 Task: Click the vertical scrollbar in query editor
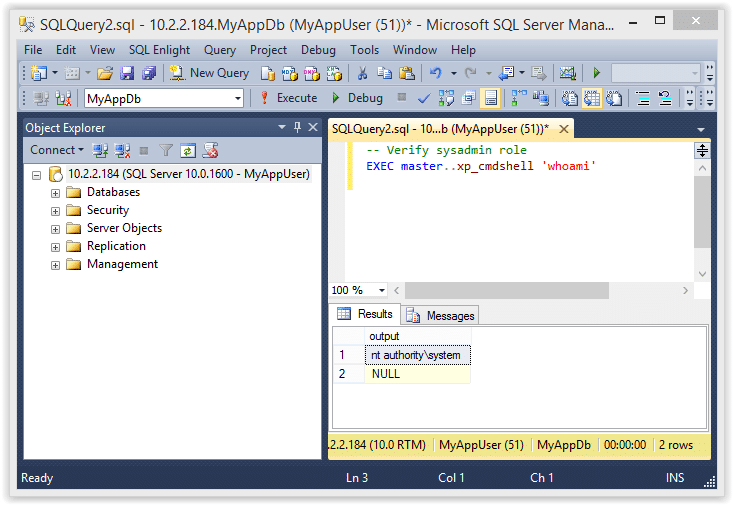(x=702, y=213)
